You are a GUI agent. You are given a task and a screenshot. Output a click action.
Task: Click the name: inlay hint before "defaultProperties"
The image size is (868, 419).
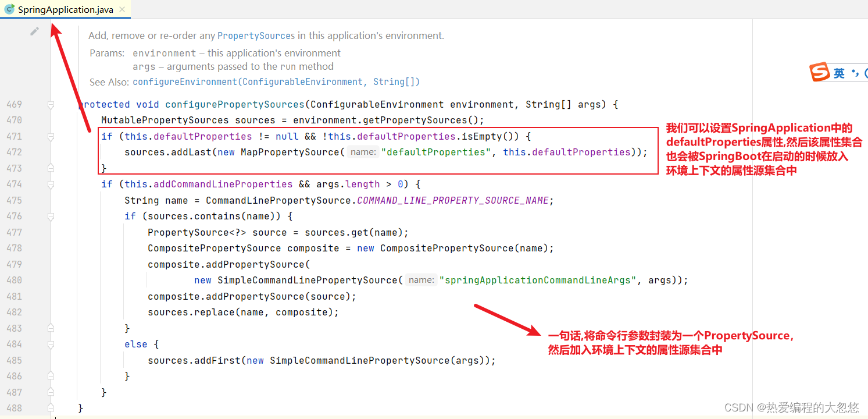point(363,152)
